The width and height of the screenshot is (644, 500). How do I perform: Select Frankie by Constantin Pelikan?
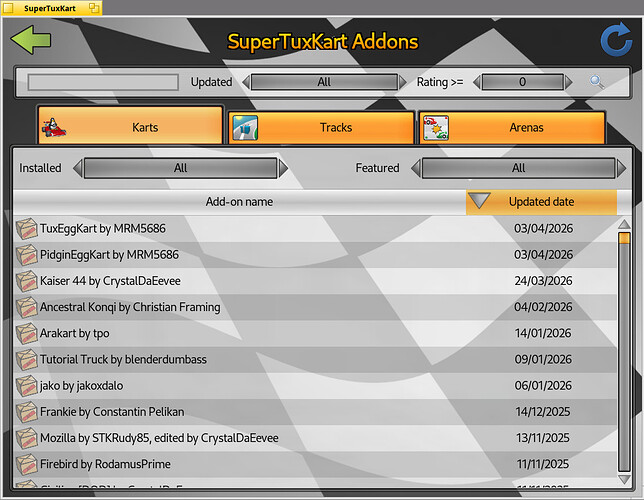(x=315, y=412)
